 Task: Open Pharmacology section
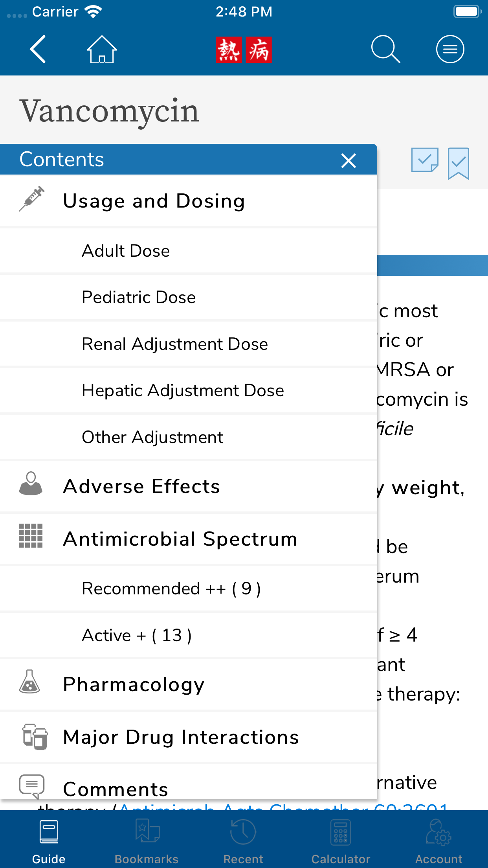point(134,684)
